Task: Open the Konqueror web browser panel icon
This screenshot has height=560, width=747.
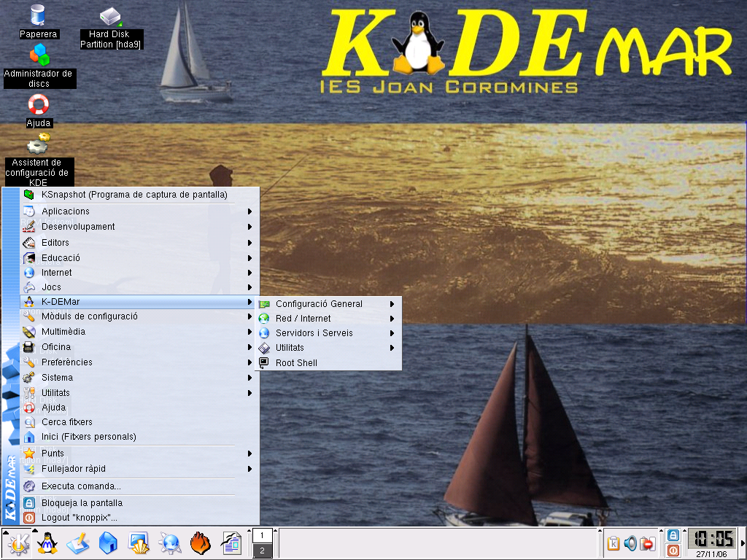Action: click(x=170, y=543)
